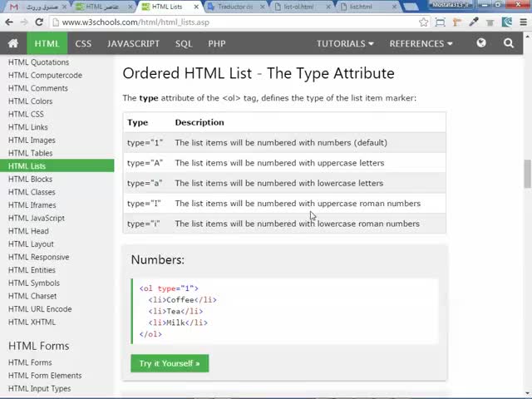
Task: Bookmark this page with the star icon
Action: [424, 22]
